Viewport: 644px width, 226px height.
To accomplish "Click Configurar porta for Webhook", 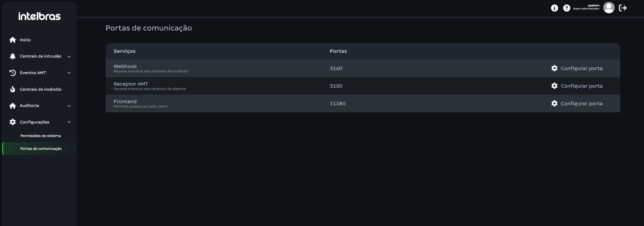I will point(581,68).
